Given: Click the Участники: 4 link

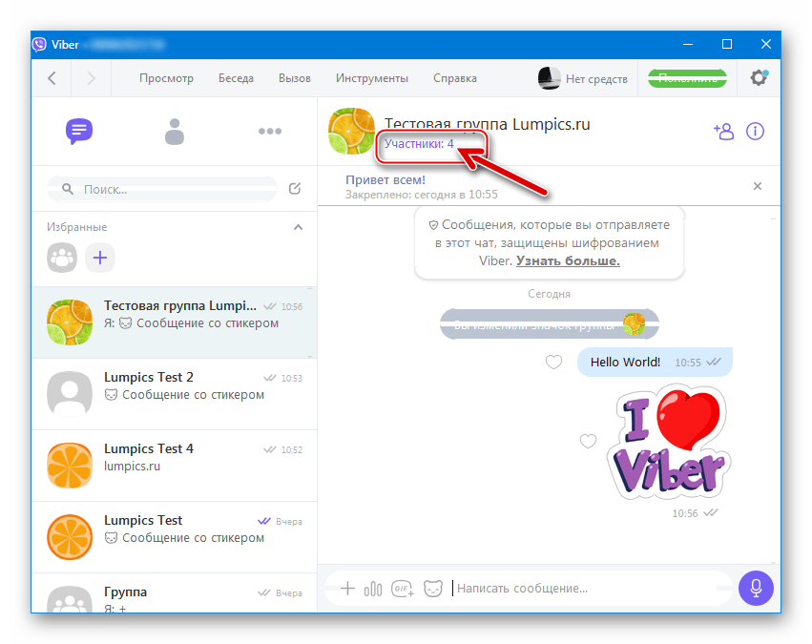Looking at the screenshot, I should [419, 143].
